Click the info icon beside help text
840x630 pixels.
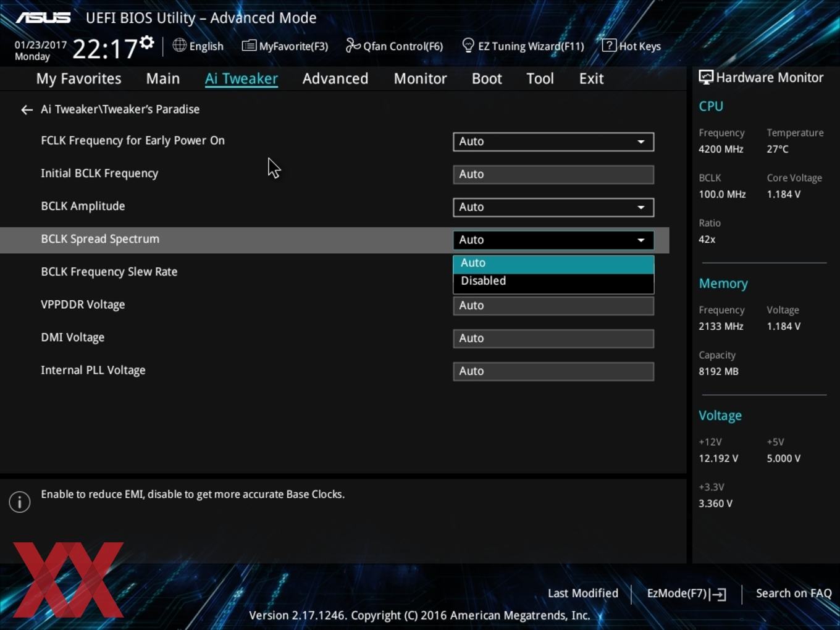(x=20, y=502)
